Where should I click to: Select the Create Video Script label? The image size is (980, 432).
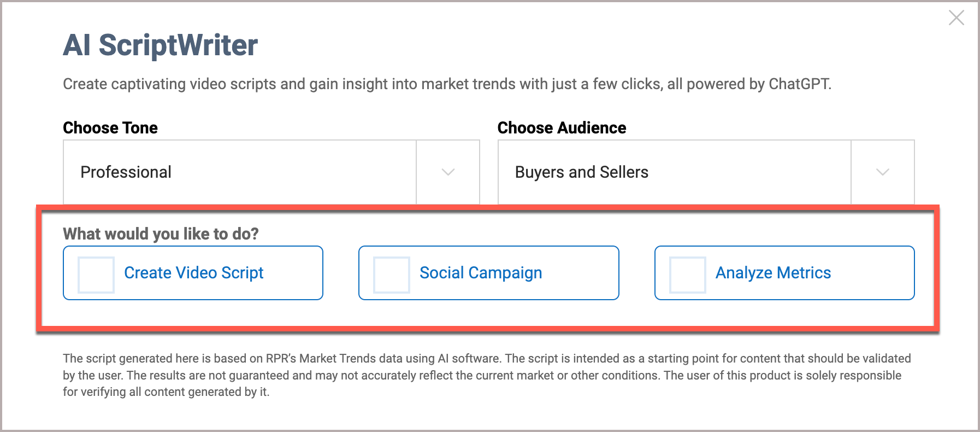193,273
